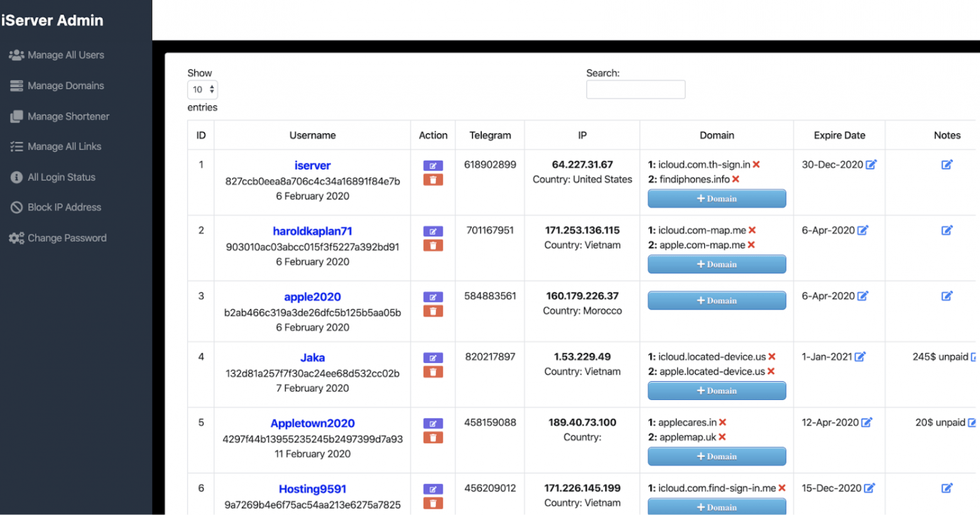This screenshot has height=515, width=980.
Task: Remove domain findiphones.info with red X
Action: point(736,180)
